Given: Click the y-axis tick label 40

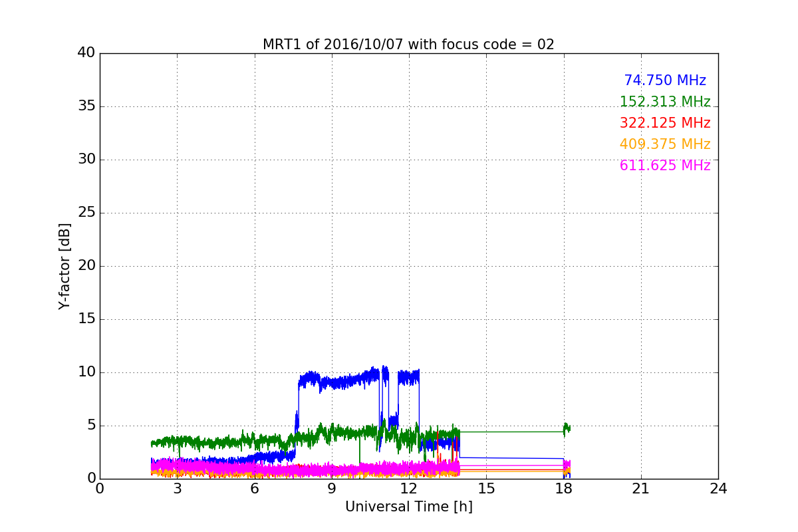Looking at the screenshot, I should [86, 53].
